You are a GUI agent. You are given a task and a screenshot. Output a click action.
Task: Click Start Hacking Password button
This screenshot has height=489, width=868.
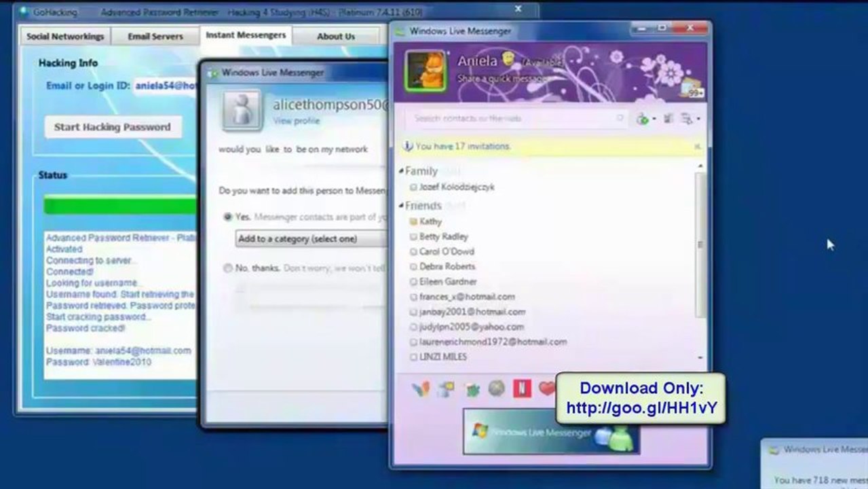click(x=113, y=127)
